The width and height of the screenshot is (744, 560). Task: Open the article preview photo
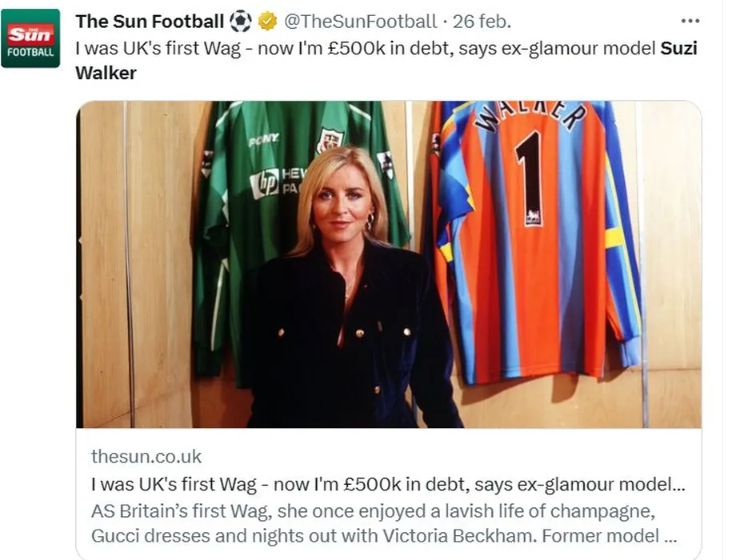[389, 264]
